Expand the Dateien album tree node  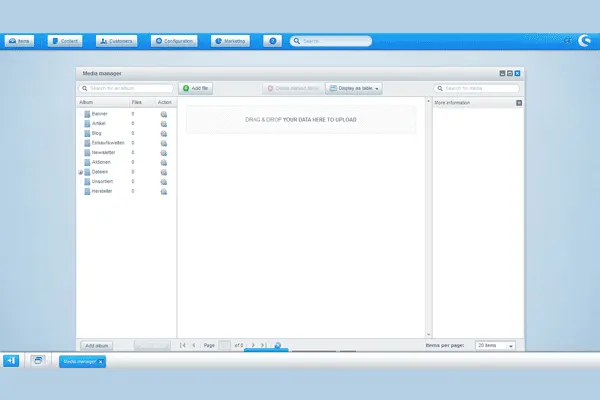pos(80,172)
